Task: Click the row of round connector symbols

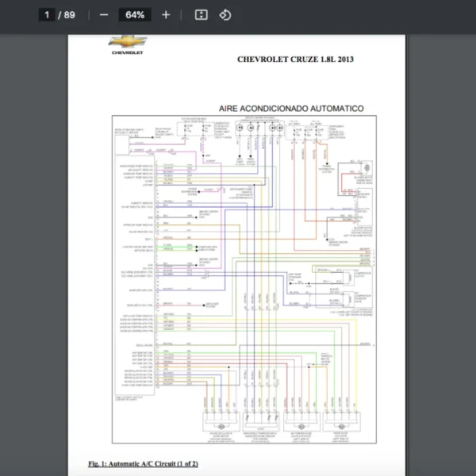Action: pyautogui.click(x=258, y=127)
